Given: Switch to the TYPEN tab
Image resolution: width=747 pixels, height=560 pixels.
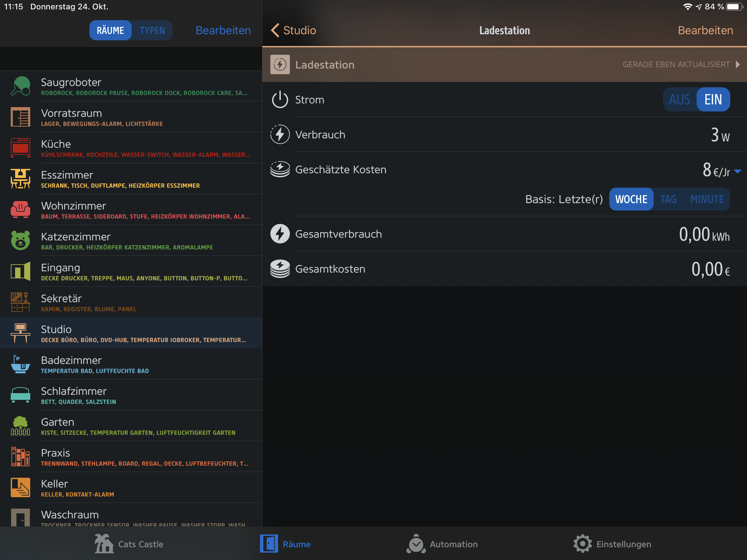Looking at the screenshot, I should (x=152, y=30).
